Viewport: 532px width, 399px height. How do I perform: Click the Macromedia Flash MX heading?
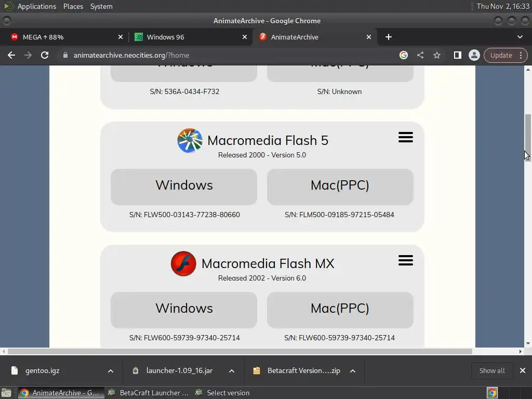pos(268,263)
